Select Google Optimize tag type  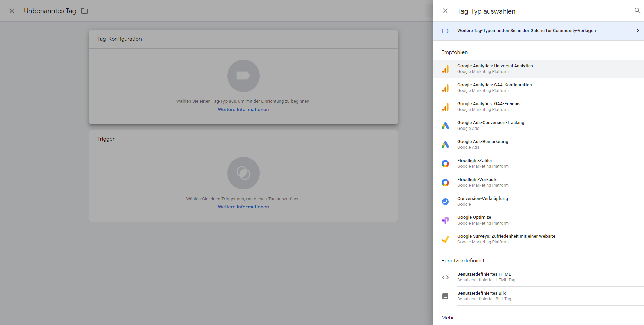point(538,220)
